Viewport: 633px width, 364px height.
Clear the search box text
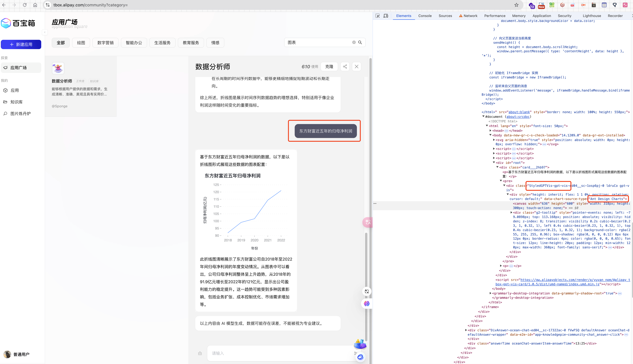(x=354, y=43)
